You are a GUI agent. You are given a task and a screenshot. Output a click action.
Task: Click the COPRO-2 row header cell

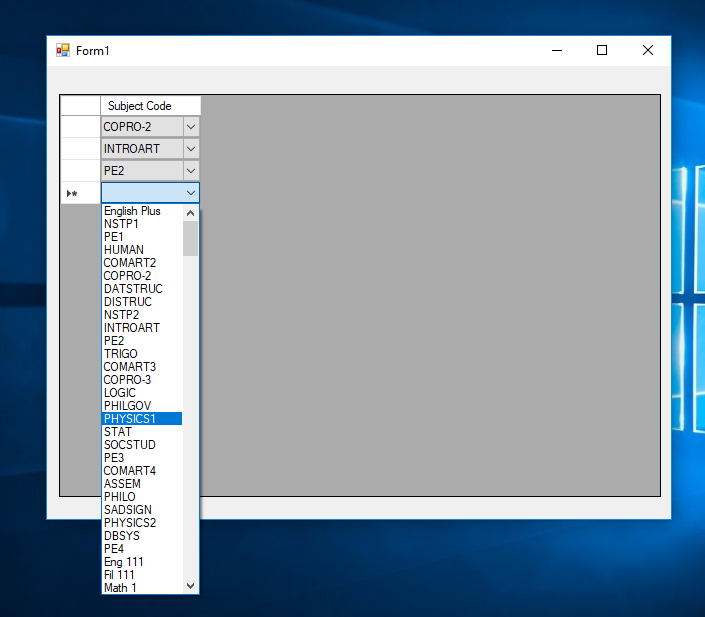coord(80,127)
